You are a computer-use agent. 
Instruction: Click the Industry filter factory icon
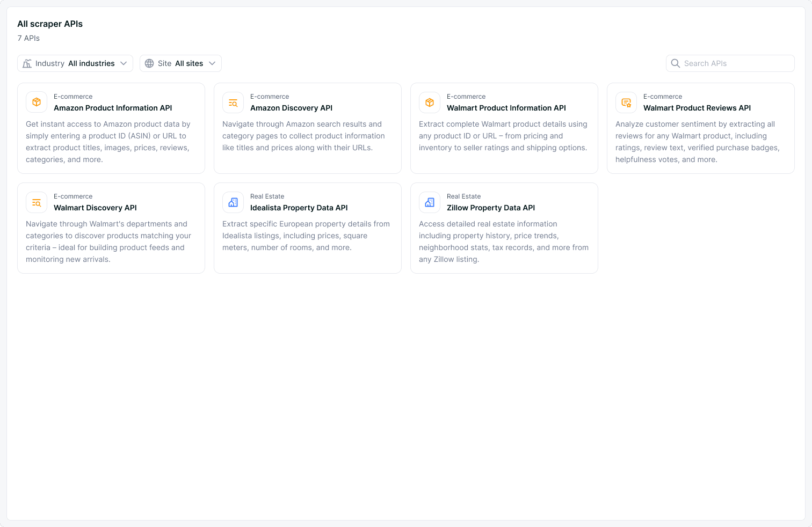click(x=27, y=63)
